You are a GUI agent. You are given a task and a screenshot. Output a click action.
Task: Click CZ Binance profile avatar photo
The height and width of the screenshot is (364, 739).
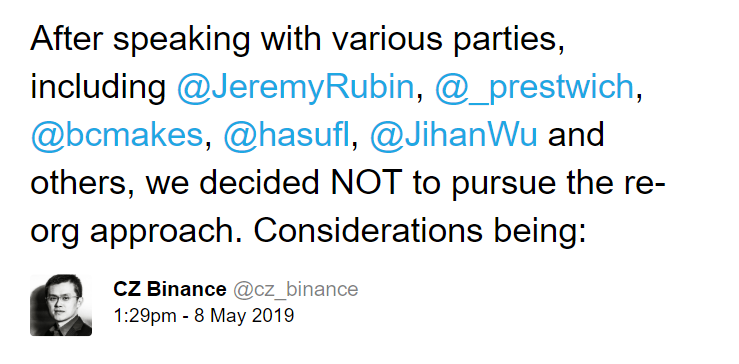(61, 305)
